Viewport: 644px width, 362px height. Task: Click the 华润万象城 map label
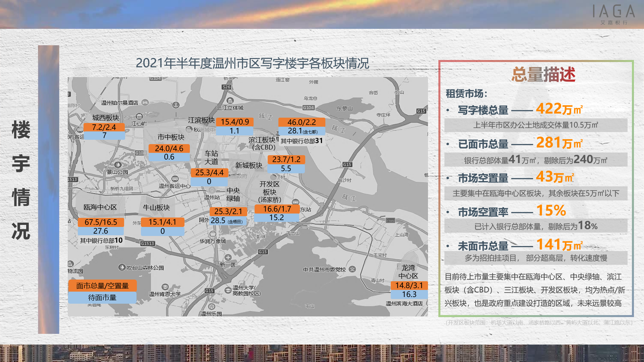click(x=213, y=241)
